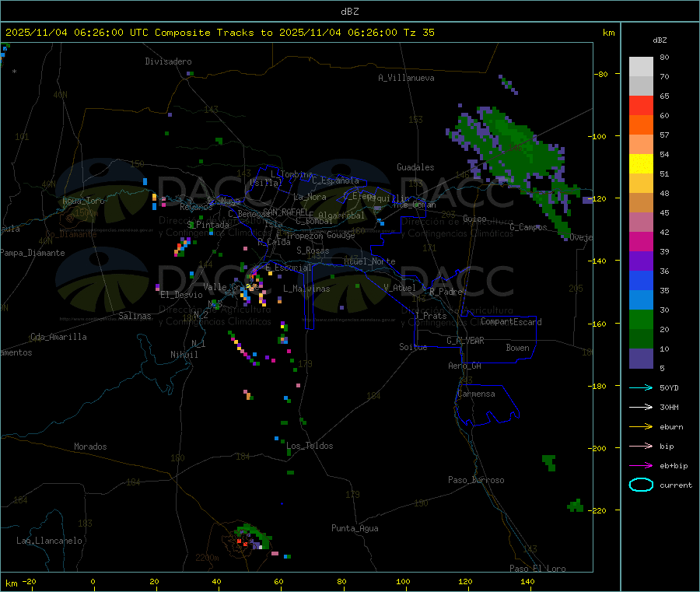
Task: Click the 'La_Nora' place label
Action: [x=310, y=197]
